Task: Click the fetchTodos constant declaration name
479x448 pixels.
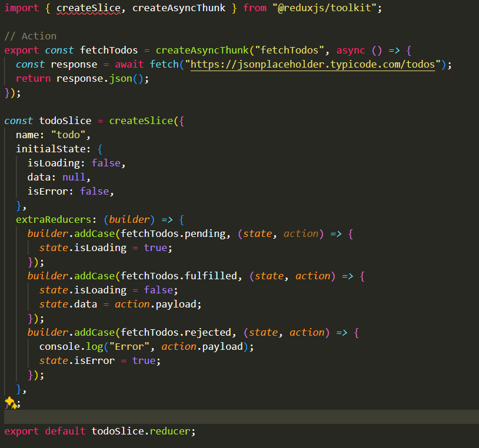Action: (x=109, y=51)
